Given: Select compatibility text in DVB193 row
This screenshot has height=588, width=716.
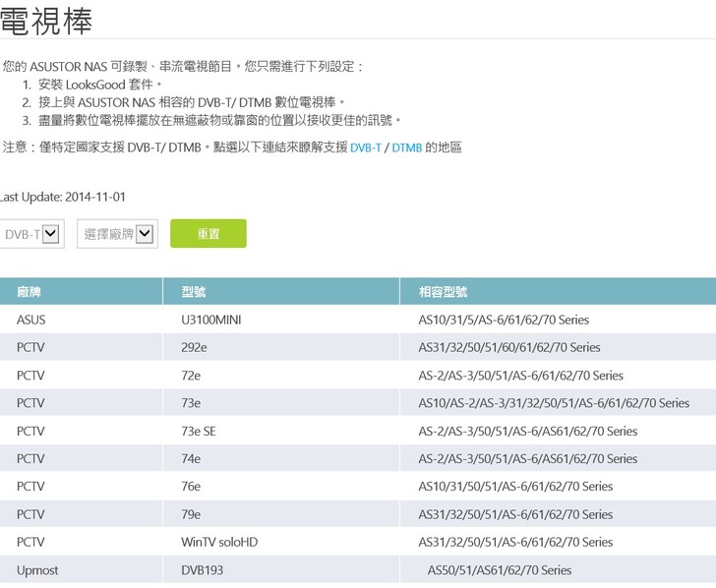Looking at the screenshot, I should 500,570.
